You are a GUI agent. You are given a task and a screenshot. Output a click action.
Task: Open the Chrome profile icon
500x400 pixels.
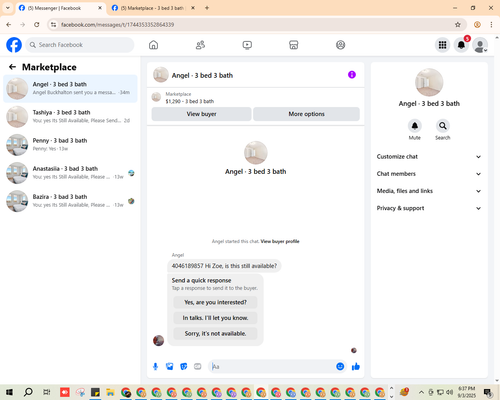coord(477,25)
